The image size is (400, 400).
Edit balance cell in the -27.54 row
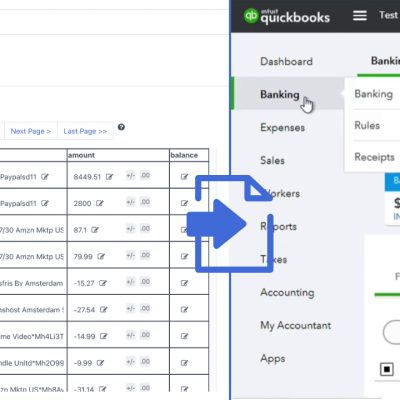point(184,310)
